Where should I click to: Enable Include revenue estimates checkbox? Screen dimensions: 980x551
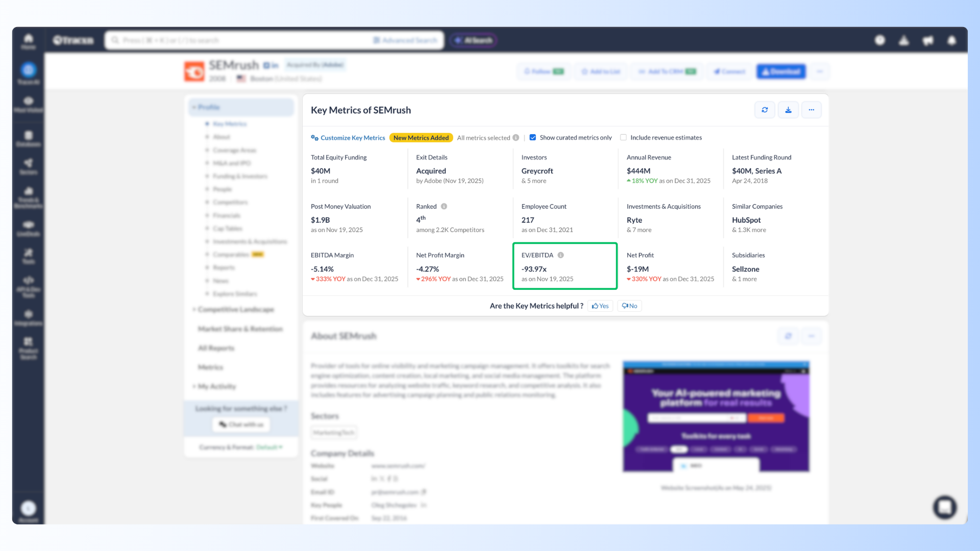(623, 138)
